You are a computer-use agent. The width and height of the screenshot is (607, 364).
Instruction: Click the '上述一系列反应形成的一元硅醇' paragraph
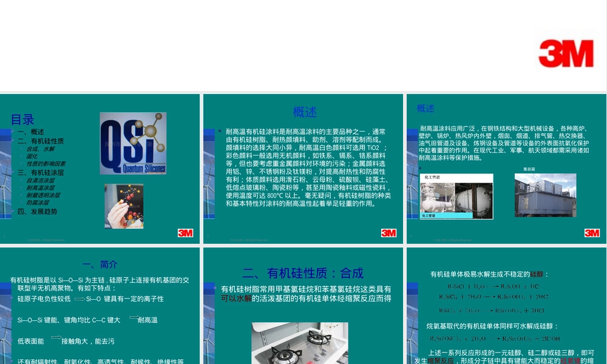(x=504, y=357)
